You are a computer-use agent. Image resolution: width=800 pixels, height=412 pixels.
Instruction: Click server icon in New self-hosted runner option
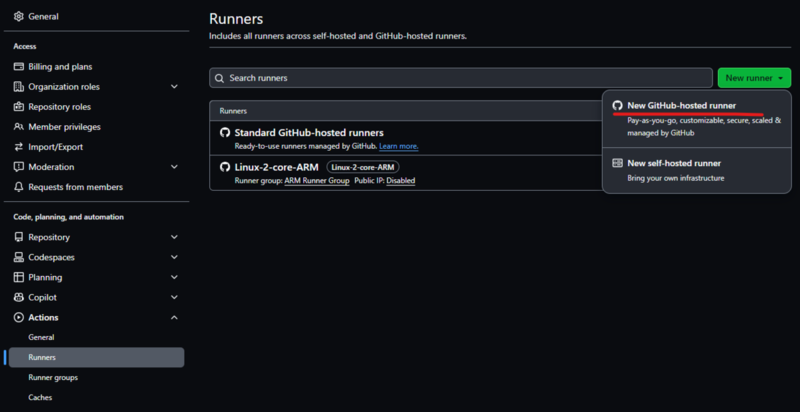[617, 163]
